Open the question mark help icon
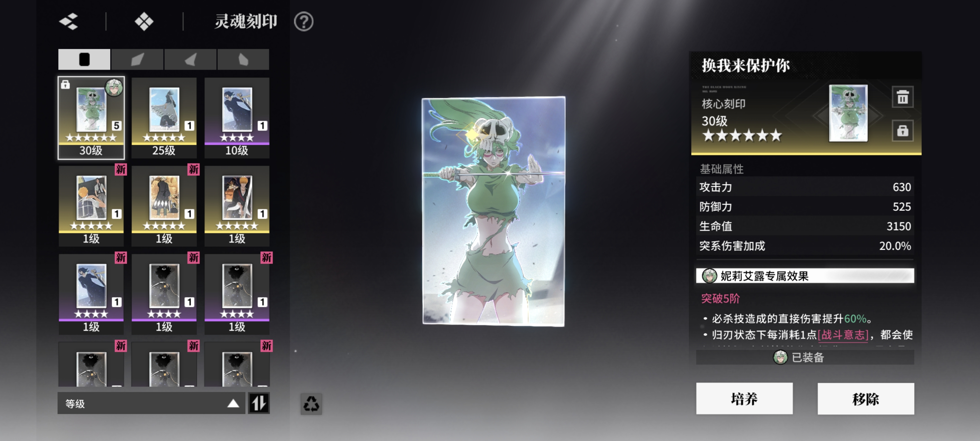Image resolution: width=980 pixels, height=441 pixels. (303, 22)
